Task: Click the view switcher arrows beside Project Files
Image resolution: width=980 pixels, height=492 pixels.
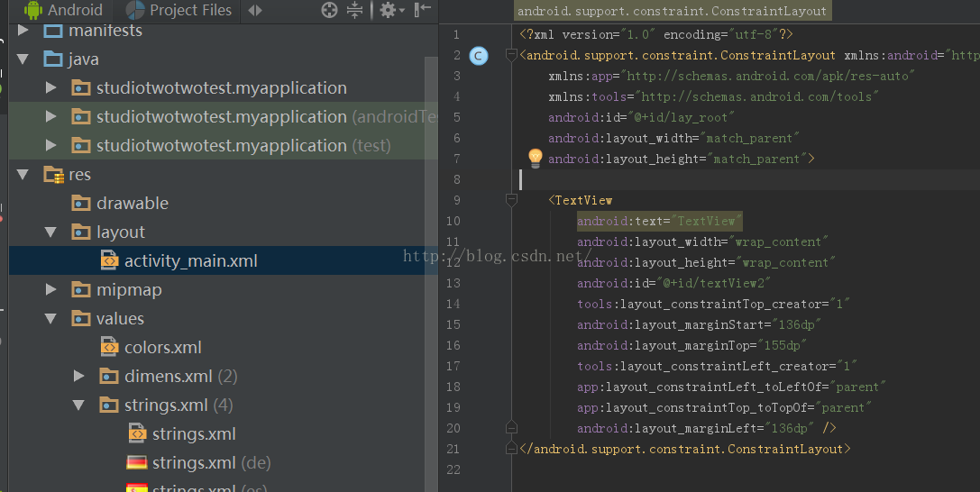Action: click(255, 11)
